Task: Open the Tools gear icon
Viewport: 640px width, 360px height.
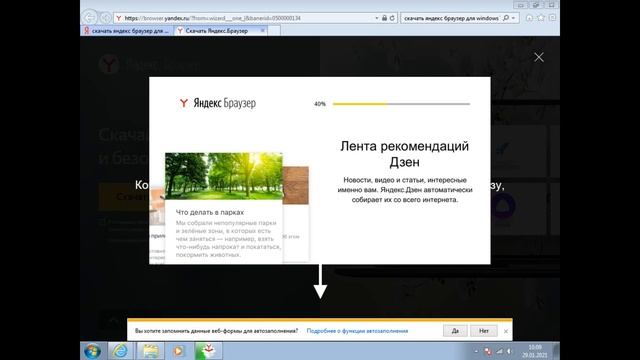Action: tap(552, 18)
